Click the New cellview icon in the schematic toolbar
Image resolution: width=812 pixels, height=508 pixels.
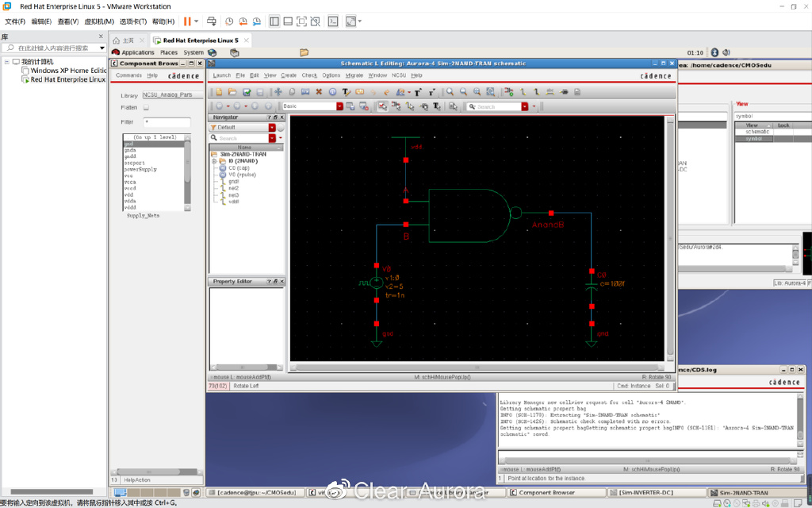pos(219,92)
